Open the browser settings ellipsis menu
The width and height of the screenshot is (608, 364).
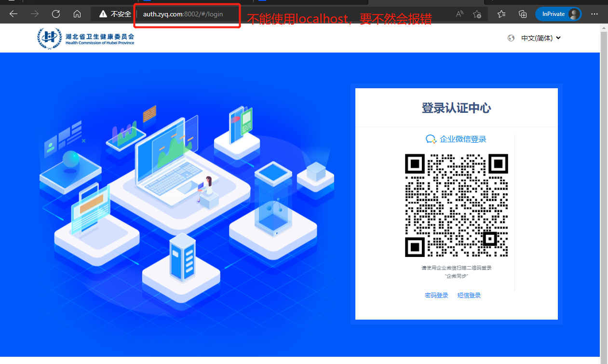(594, 14)
